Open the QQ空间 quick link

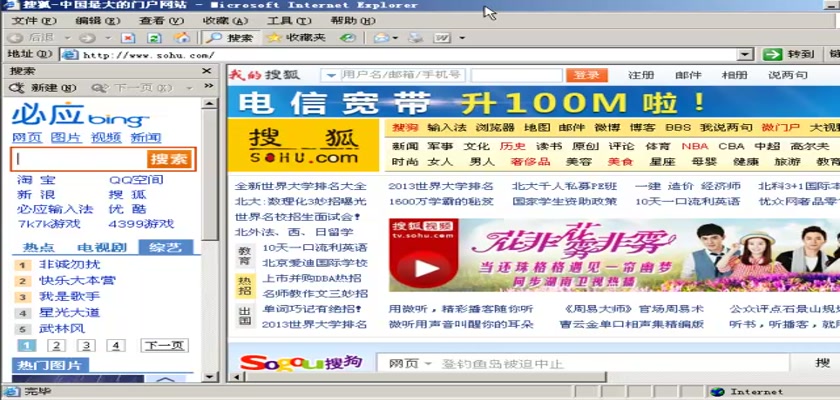[137, 180]
